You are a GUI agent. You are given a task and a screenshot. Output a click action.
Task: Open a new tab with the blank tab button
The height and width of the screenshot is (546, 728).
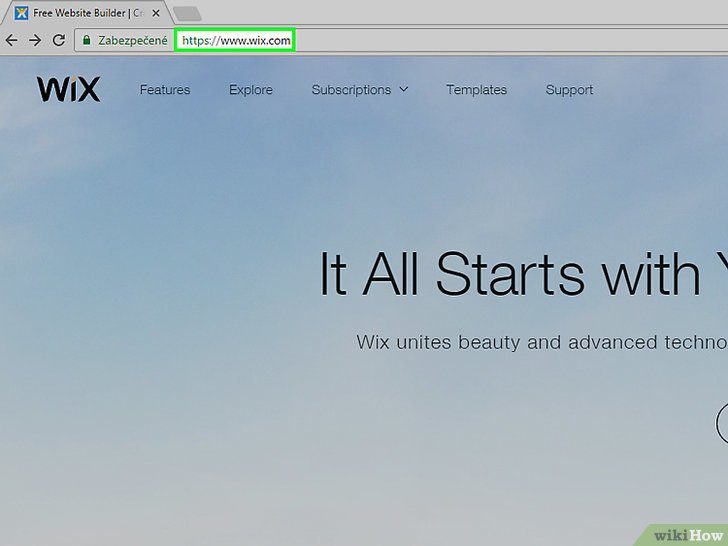tap(187, 14)
